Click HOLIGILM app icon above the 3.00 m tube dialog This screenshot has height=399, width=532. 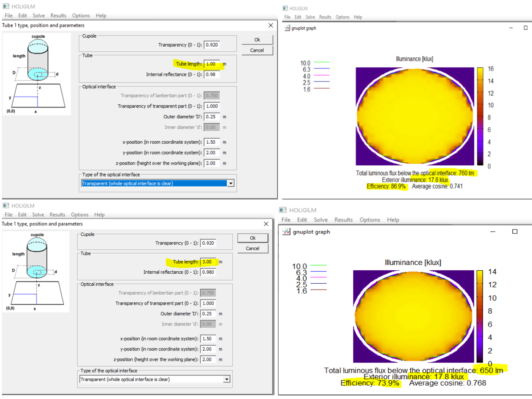6,205
